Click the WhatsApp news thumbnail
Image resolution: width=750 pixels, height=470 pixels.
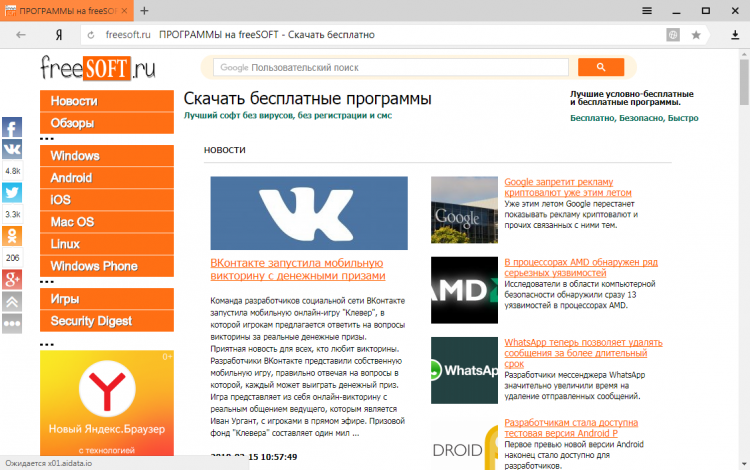pyautogui.click(x=464, y=371)
